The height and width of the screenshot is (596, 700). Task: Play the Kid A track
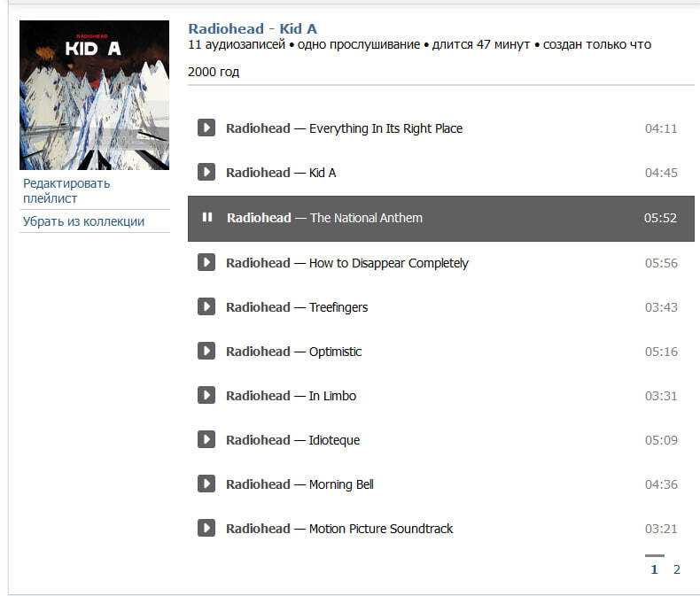tap(206, 172)
